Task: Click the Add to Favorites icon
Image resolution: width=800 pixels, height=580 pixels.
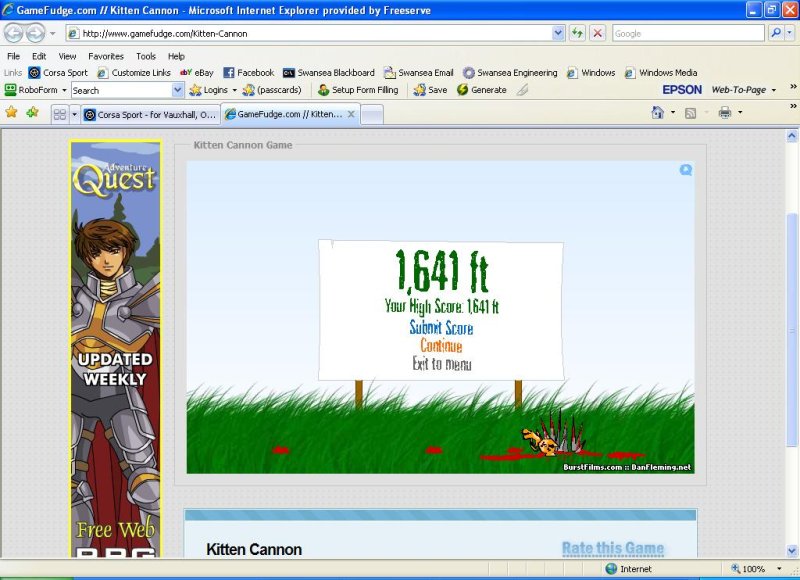Action: pyautogui.click(x=32, y=113)
